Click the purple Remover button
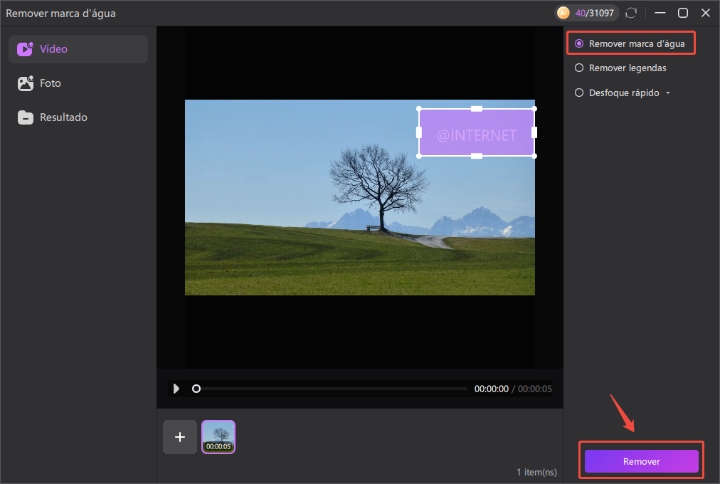 pos(641,461)
